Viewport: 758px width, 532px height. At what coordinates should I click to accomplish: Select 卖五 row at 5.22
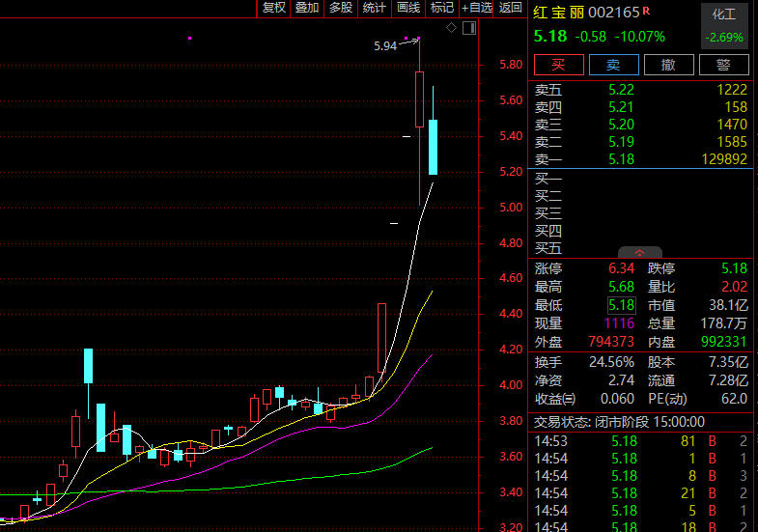coord(640,90)
